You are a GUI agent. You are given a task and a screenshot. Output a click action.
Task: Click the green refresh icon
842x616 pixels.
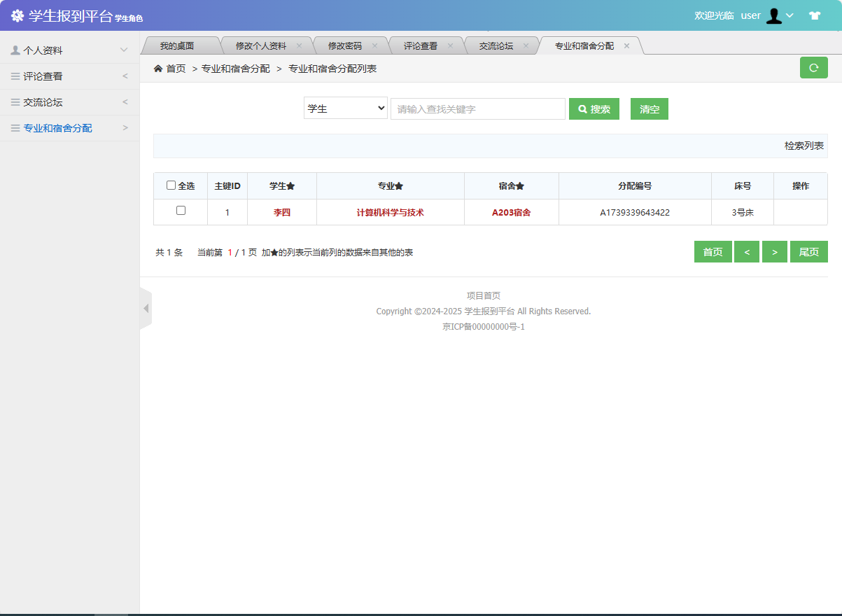pos(813,67)
